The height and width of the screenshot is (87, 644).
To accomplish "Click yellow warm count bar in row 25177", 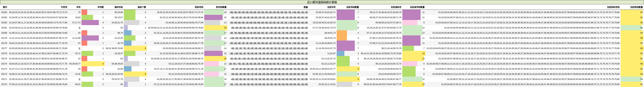I will tap(135, 48).
